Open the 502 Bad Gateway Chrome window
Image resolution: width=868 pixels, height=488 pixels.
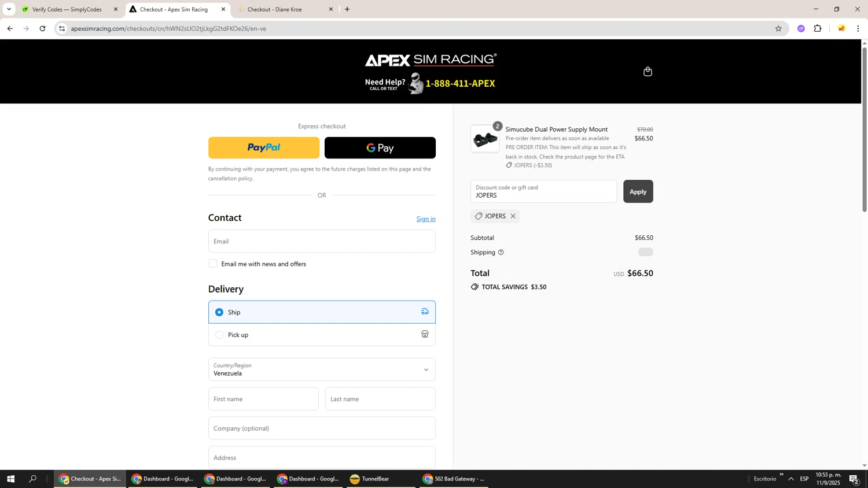pos(453,479)
